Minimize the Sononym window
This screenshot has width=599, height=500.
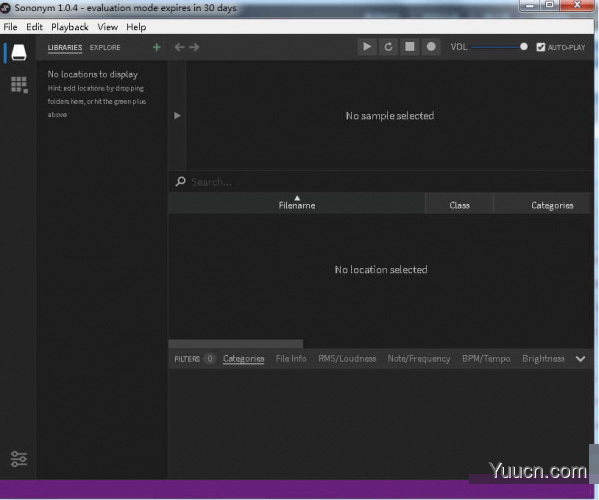(x=529, y=5)
